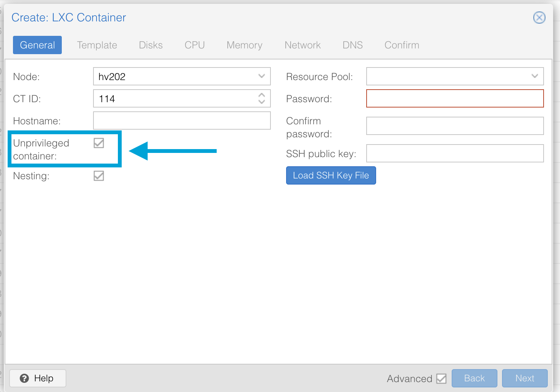560x392 pixels.
Task: Click the up arrow to increase CT ID
Action: coord(262,95)
